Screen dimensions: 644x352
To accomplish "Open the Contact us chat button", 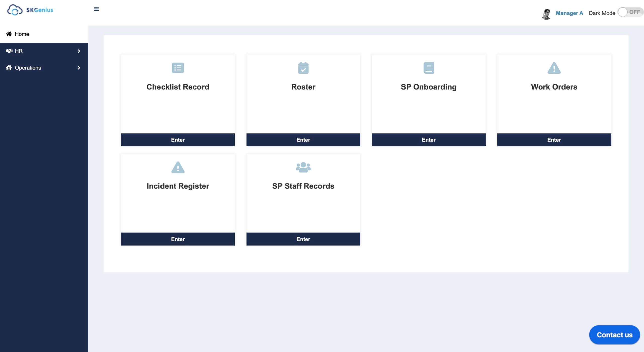I will (x=614, y=335).
